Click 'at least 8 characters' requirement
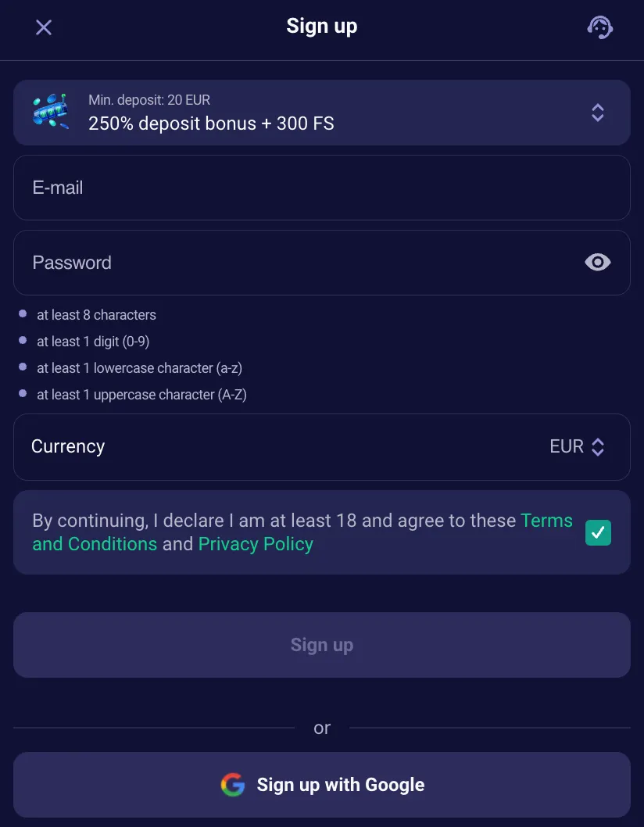Viewport: 644px width, 827px height. [96, 315]
